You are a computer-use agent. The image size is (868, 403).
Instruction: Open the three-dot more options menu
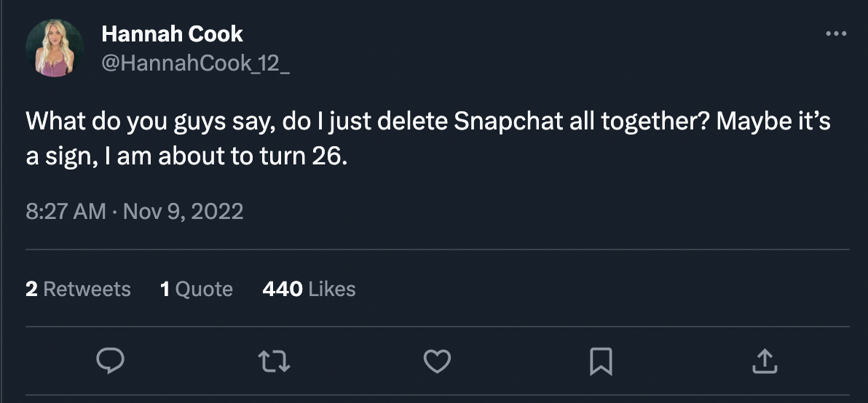click(836, 33)
